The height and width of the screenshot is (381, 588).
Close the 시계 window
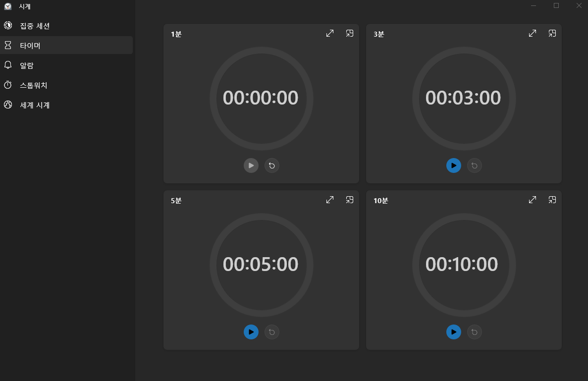[579, 5]
